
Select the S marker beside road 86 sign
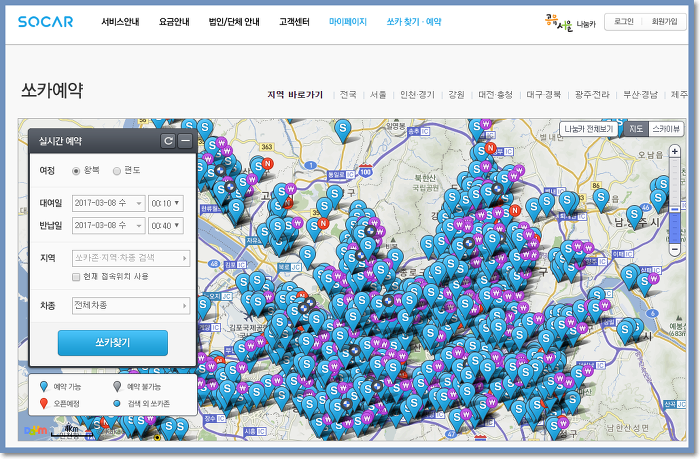pos(601,198)
